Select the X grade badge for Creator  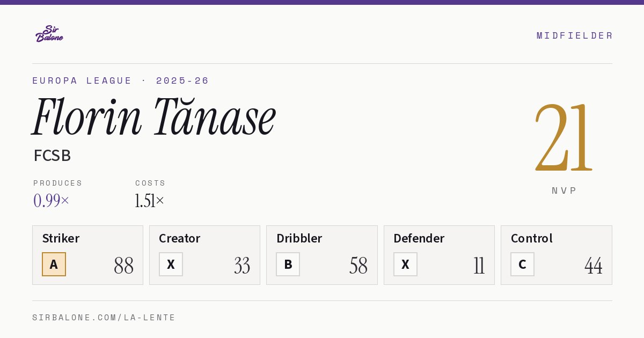click(x=171, y=264)
